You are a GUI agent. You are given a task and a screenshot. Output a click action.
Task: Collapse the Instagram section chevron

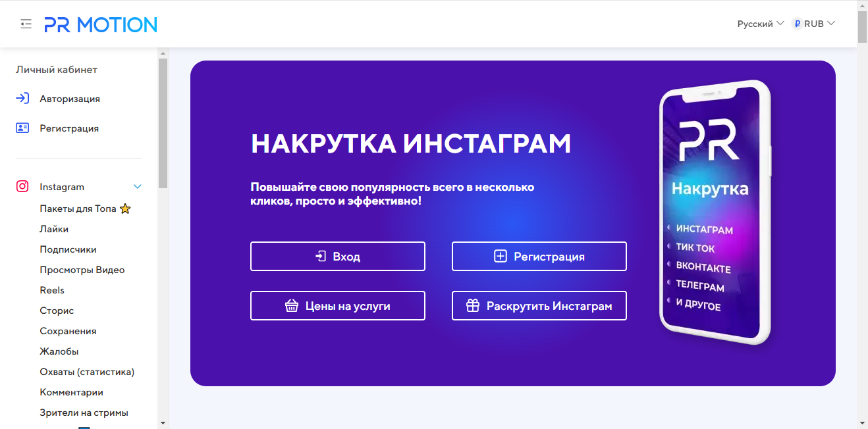[x=138, y=187]
